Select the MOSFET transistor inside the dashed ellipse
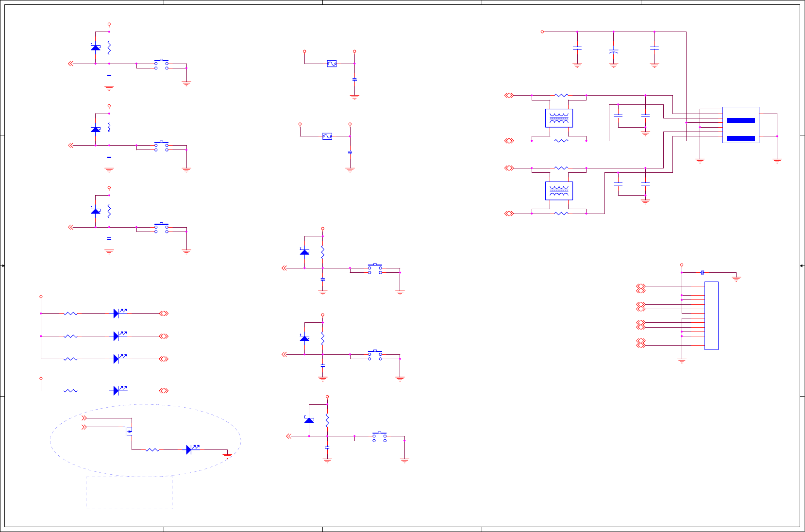This screenshot has height=532, width=805. click(x=129, y=431)
